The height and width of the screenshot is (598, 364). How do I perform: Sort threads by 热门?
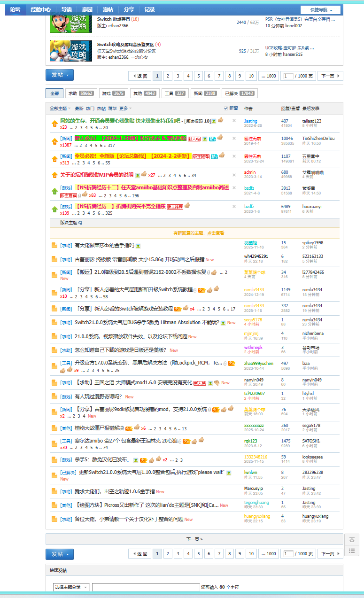point(90,108)
